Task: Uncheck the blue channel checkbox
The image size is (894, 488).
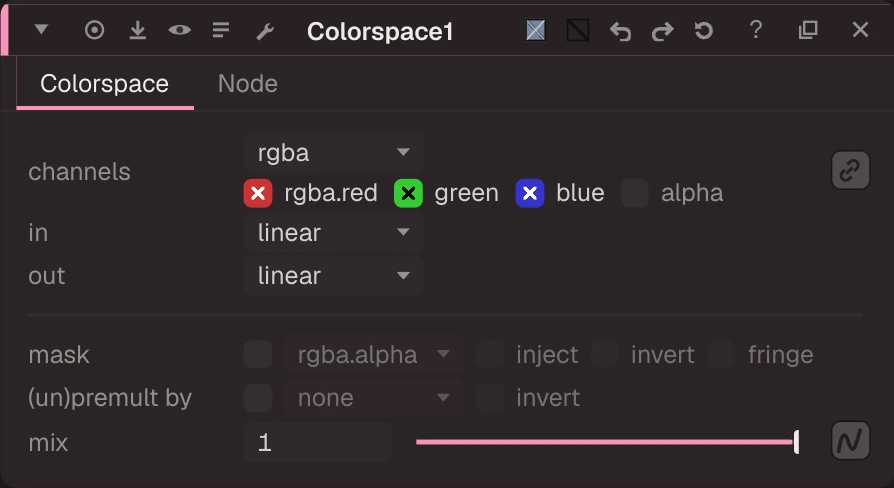Action: [x=530, y=193]
